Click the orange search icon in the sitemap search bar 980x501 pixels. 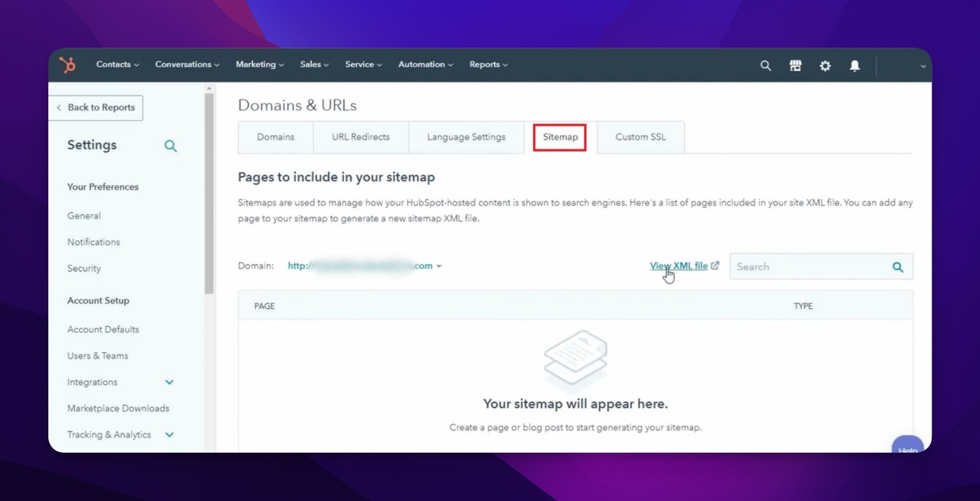click(897, 266)
